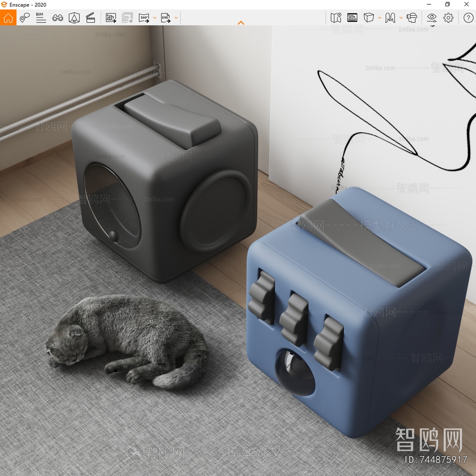Toggle Walk/Fly navigation mode icon
This screenshot has height=476, width=476.
click(x=390, y=18)
